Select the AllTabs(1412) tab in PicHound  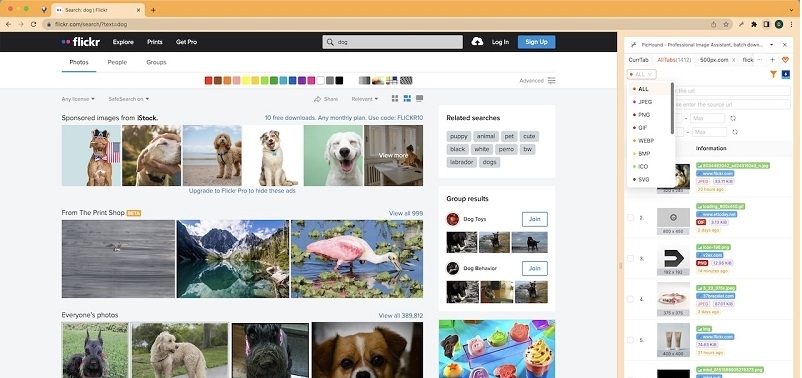pos(674,60)
